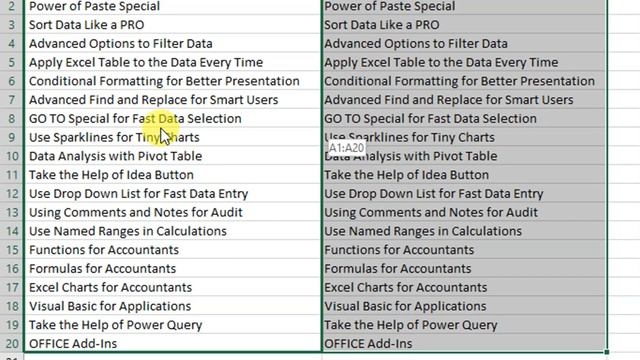Click unshaded cell 'Excel Charts for Accountants'
The width and height of the screenshot is (640, 360).
[x=173, y=288]
